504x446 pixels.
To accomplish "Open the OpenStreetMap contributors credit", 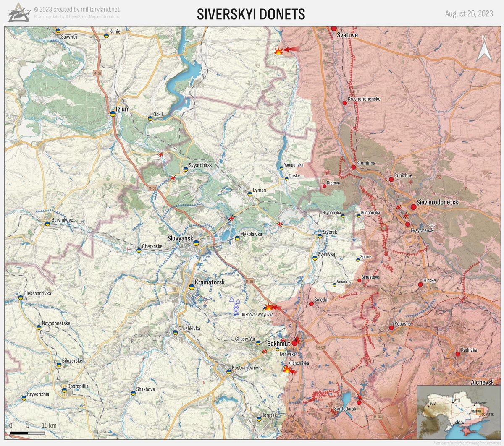I will (x=77, y=17).
